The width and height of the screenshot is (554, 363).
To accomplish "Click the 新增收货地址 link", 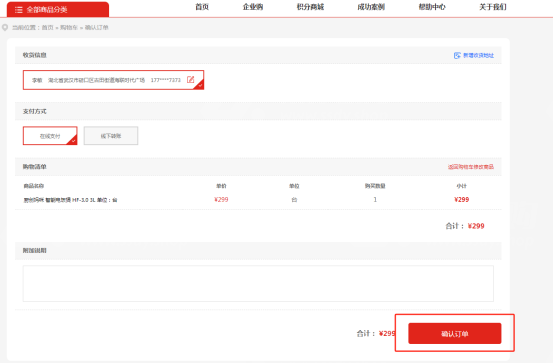I will point(478,55).
